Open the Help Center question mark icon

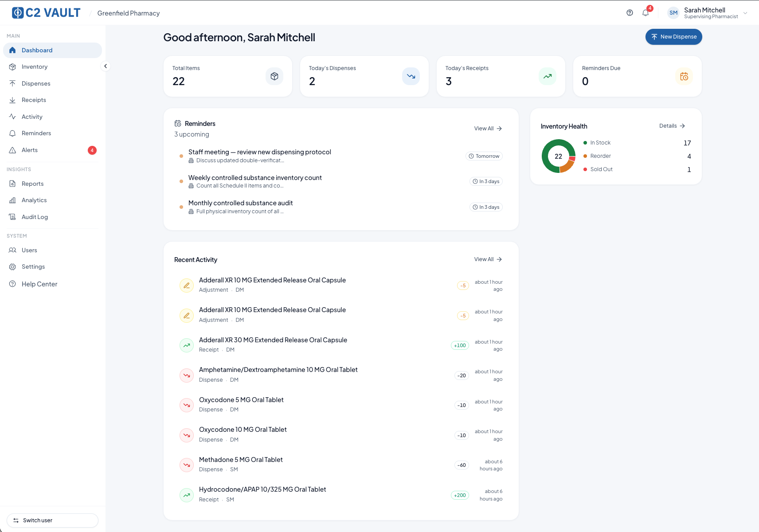pyautogui.click(x=630, y=12)
